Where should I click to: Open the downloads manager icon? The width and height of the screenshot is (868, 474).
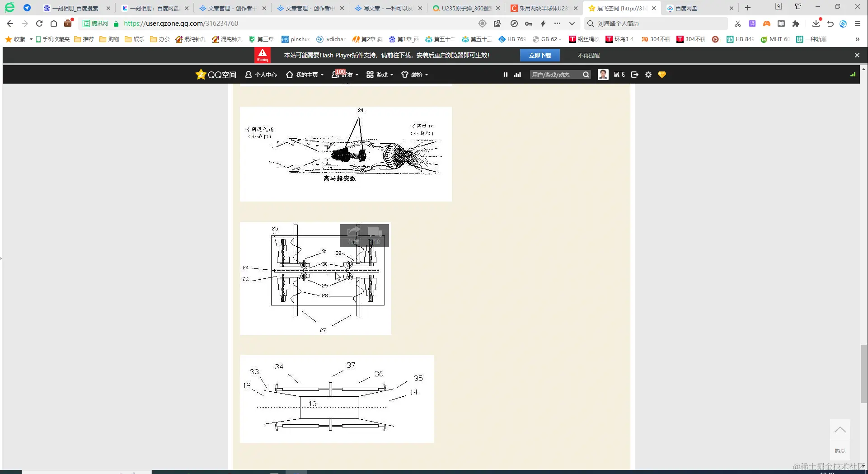click(816, 23)
